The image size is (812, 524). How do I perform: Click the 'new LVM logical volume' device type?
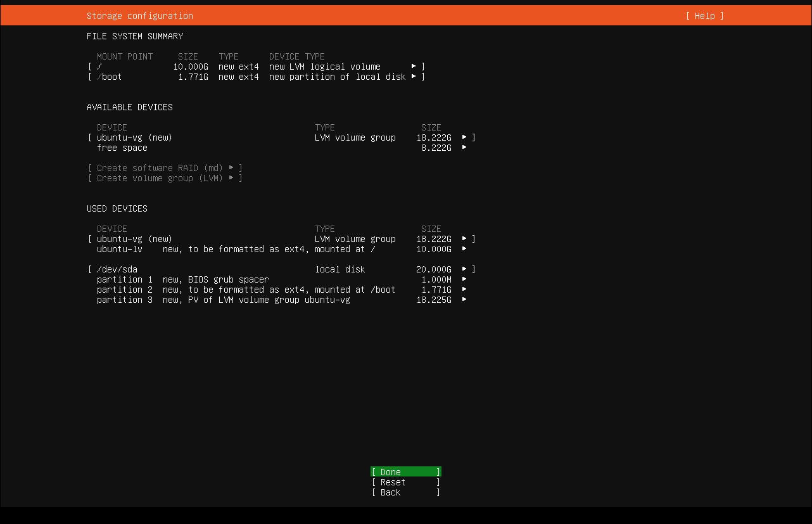[x=325, y=67]
